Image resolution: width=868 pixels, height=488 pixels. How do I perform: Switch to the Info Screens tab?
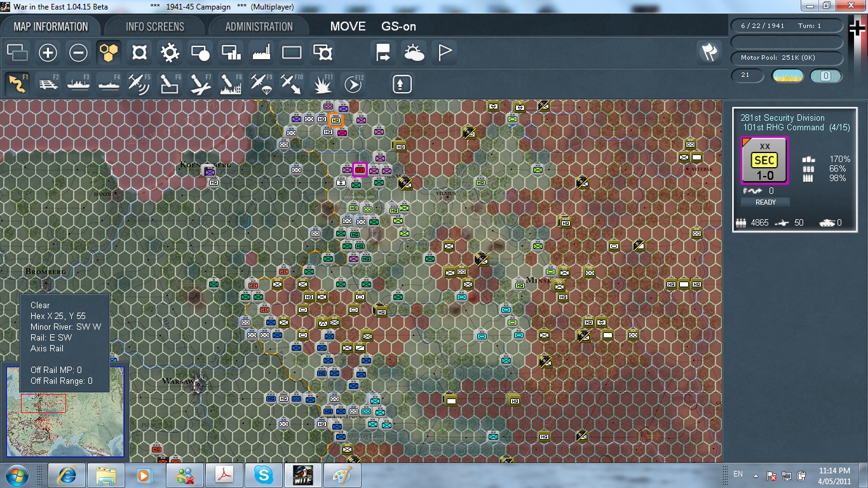[155, 27]
